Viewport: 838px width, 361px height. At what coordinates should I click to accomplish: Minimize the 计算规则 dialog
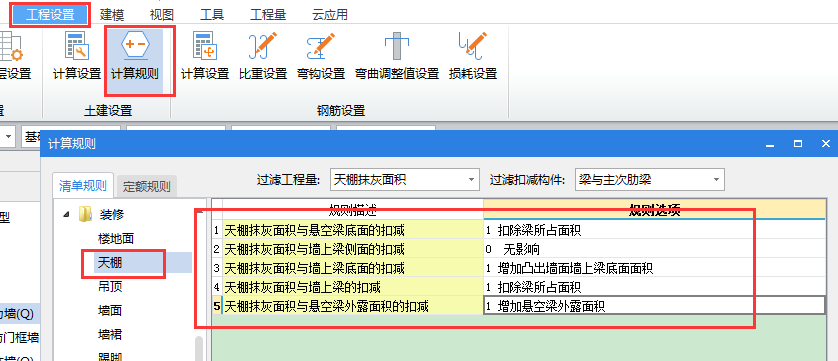[770, 144]
